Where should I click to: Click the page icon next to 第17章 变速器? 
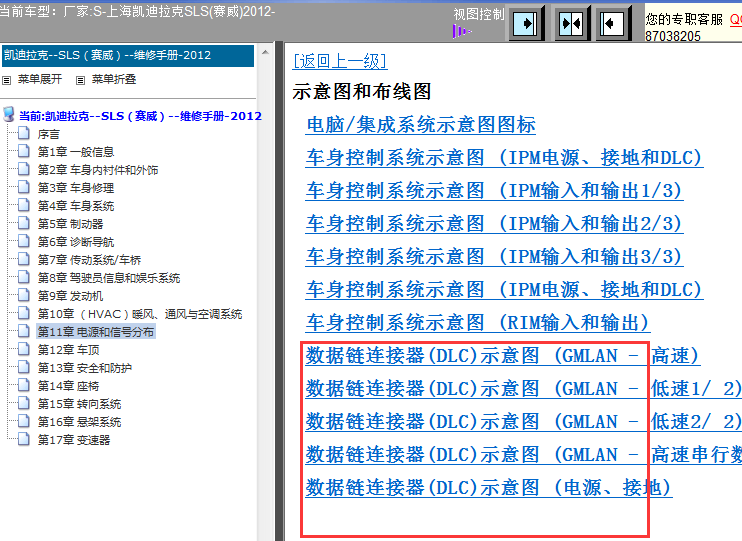click(24, 439)
